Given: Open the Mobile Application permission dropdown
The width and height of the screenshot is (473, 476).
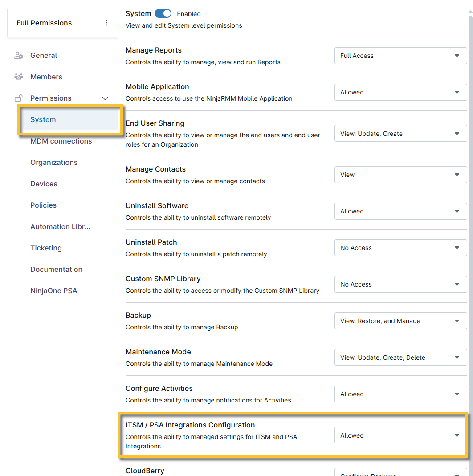Looking at the screenshot, I should coord(400,92).
